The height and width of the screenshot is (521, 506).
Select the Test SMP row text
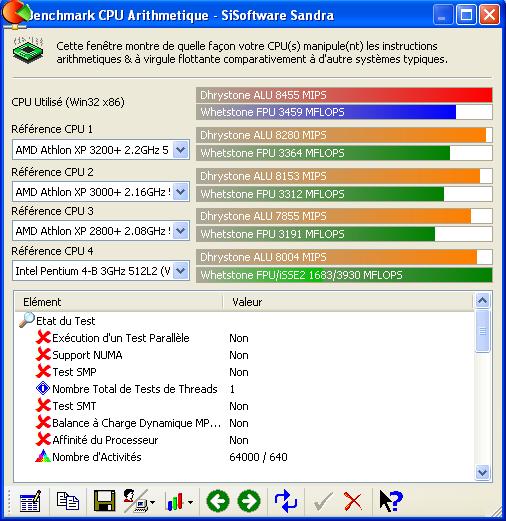coord(74,372)
